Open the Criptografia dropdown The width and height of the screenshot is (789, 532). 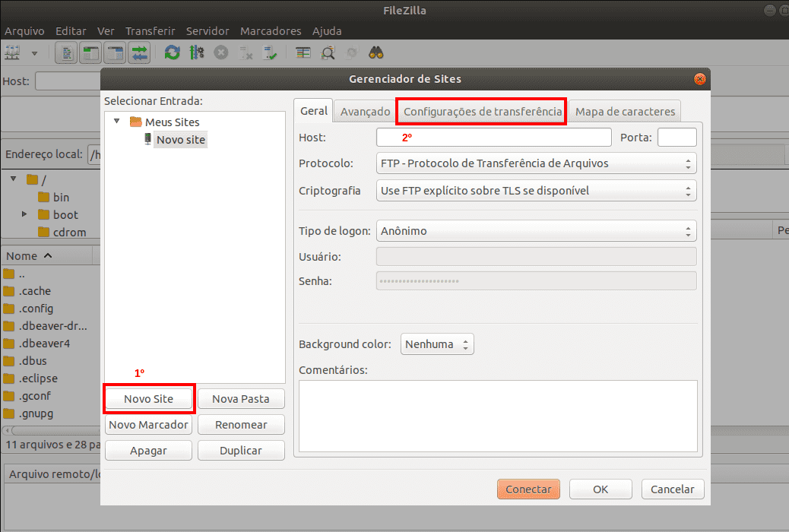537,191
